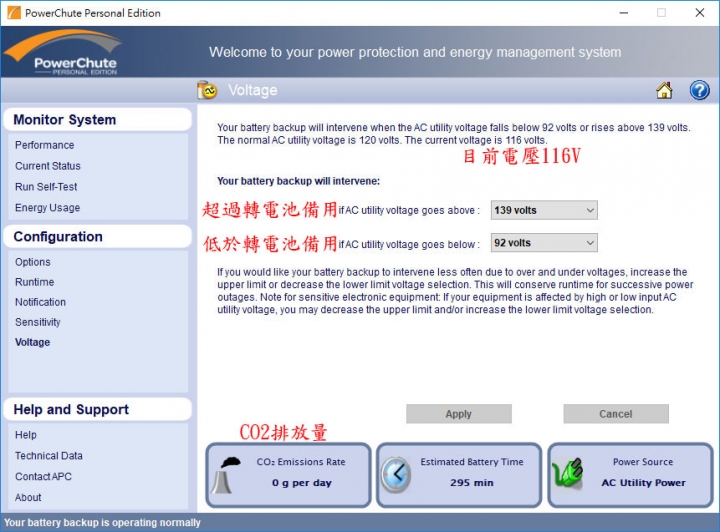Click the PowerChute logo in banner
The width and height of the screenshot is (720, 532).
click(63, 52)
